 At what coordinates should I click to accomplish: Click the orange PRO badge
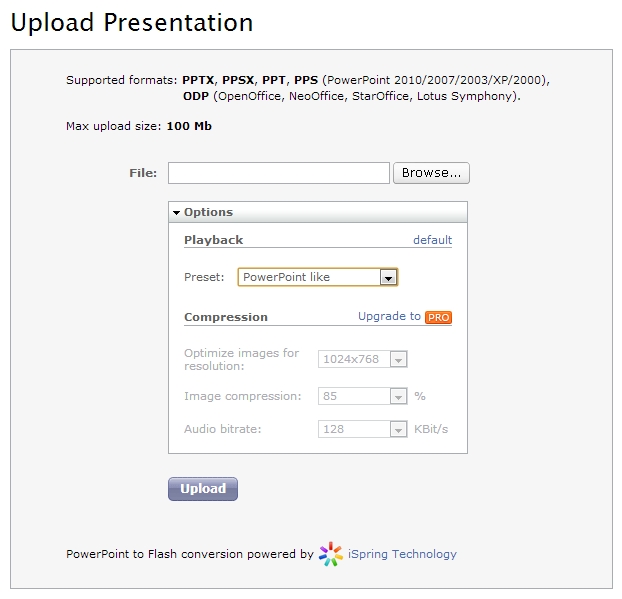pyautogui.click(x=438, y=317)
